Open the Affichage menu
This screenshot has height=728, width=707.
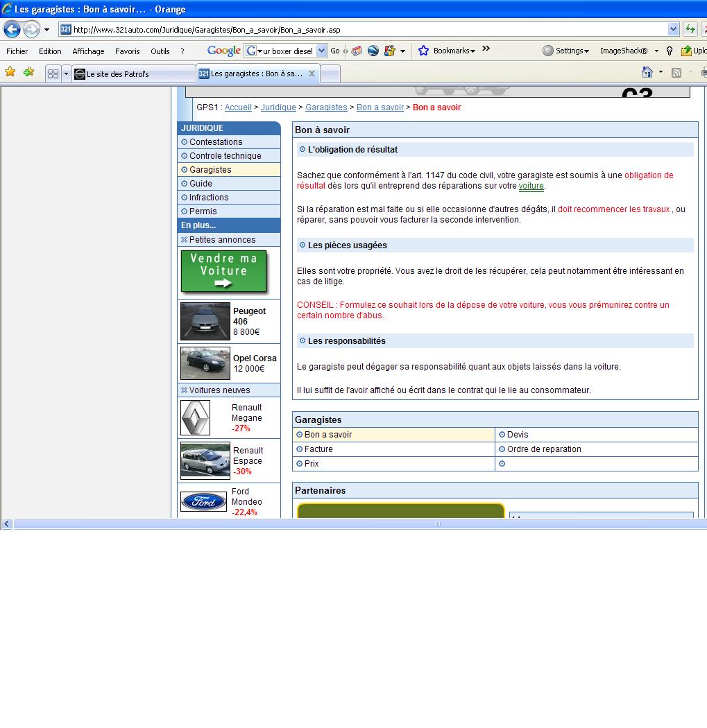(88, 51)
